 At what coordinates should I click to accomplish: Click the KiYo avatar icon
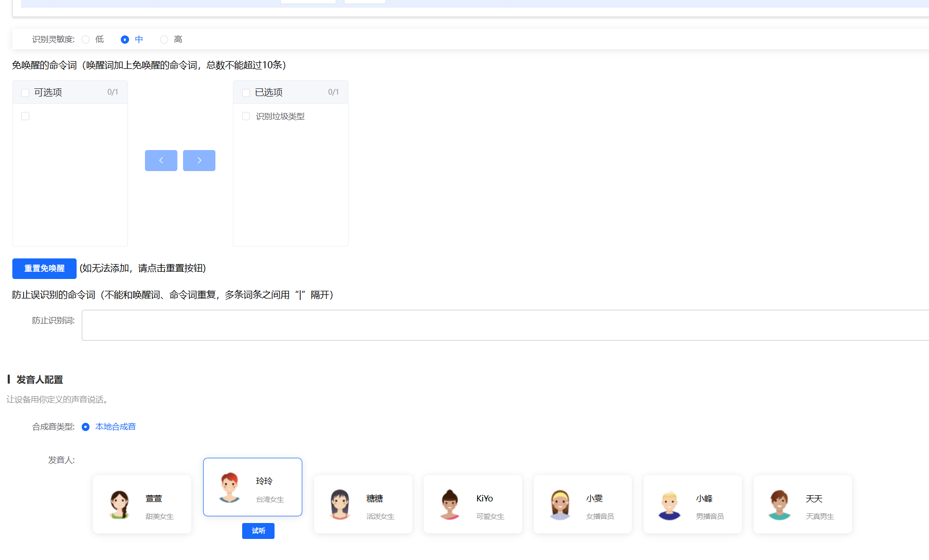coord(450,505)
